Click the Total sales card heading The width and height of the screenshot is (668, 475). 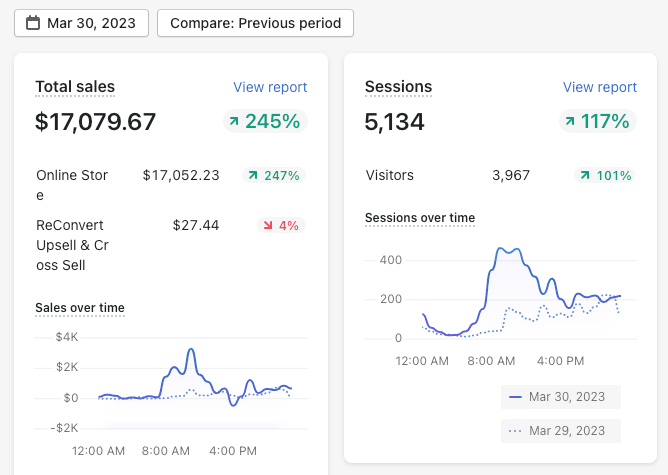click(75, 87)
